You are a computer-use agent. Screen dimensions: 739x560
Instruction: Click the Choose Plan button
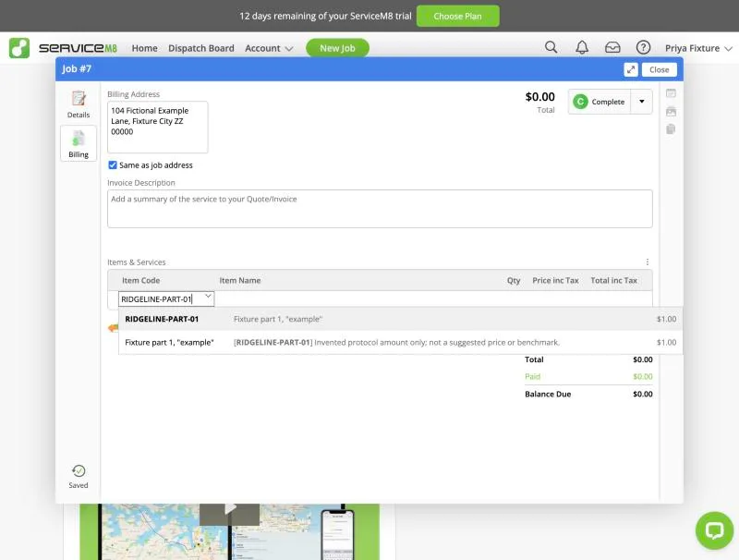pyautogui.click(x=457, y=16)
